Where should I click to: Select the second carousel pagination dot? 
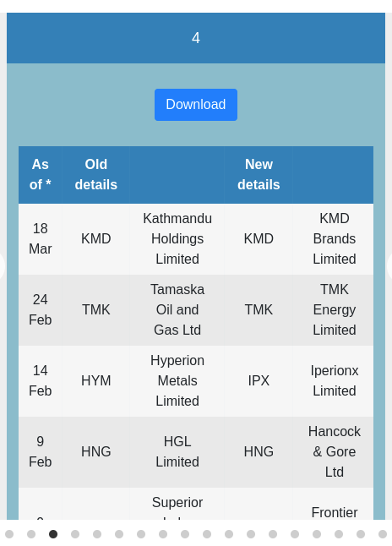[x=31, y=534]
